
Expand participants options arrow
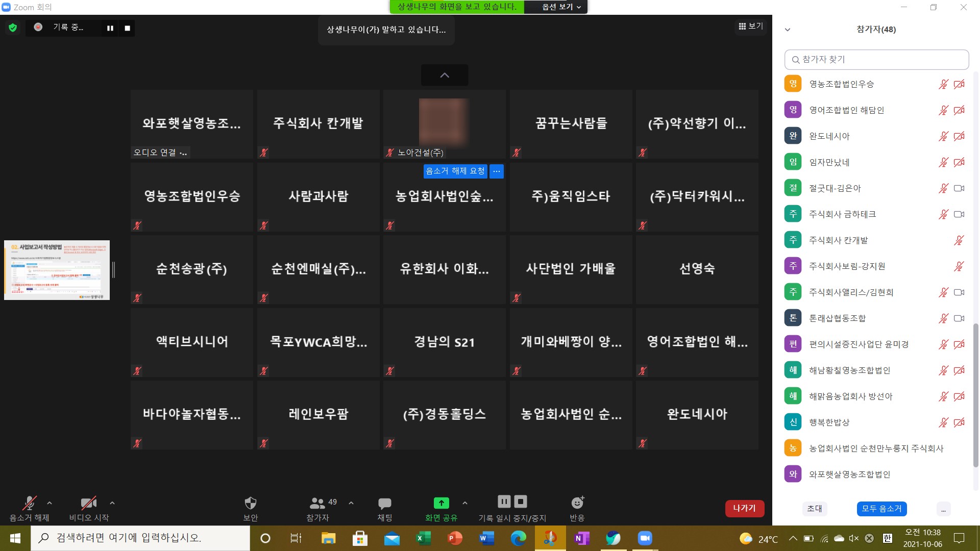coord(351,503)
